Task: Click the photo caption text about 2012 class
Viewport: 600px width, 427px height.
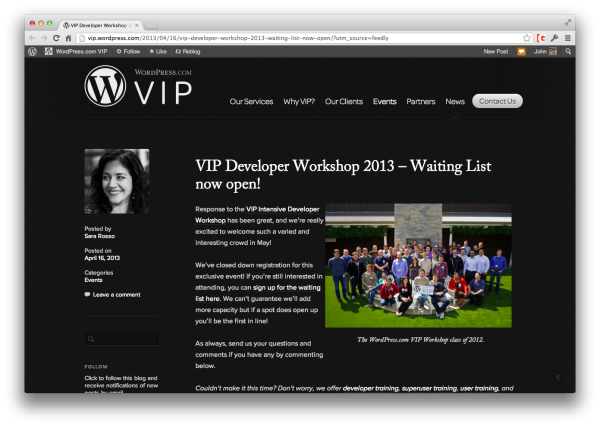Action: 421,339
